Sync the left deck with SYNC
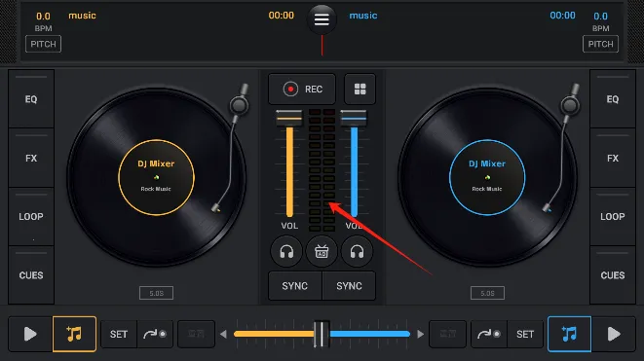 295,286
